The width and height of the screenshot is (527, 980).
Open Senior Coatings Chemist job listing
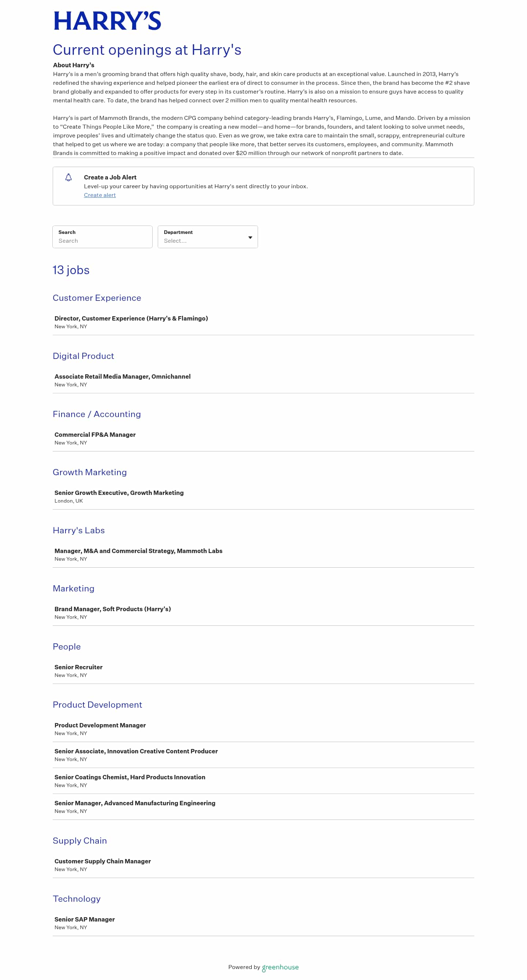pyautogui.click(x=130, y=777)
